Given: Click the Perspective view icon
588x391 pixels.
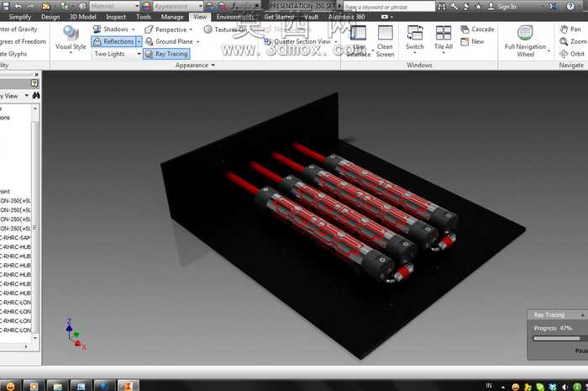Looking at the screenshot, I should 149,29.
